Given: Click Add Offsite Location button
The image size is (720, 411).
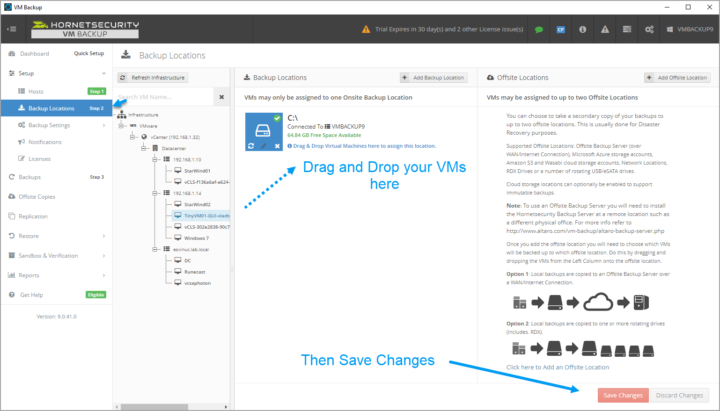Looking at the screenshot, I should 678,78.
